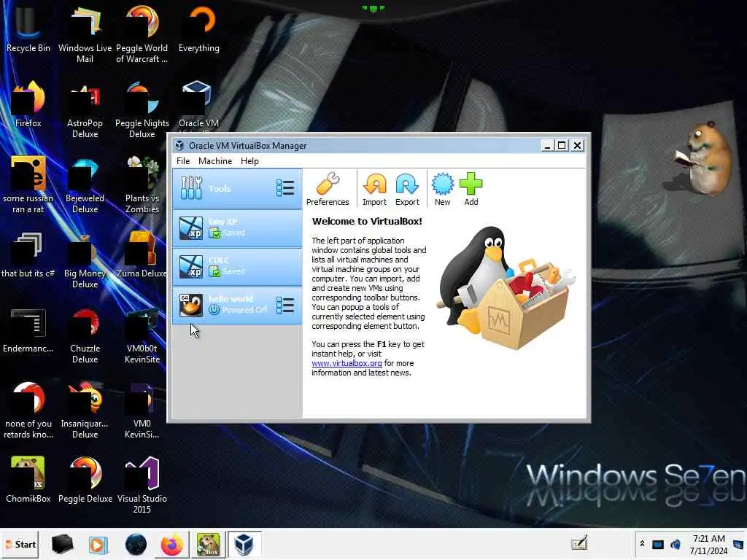Select the Tools entry in VirtualBox sidebar
The width and height of the screenshot is (747, 560).
pyautogui.click(x=237, y=189)
